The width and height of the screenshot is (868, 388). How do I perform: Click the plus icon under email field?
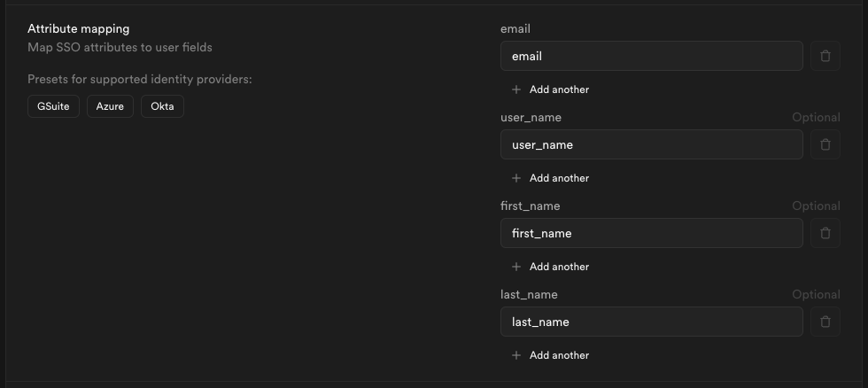coord(516,89)
